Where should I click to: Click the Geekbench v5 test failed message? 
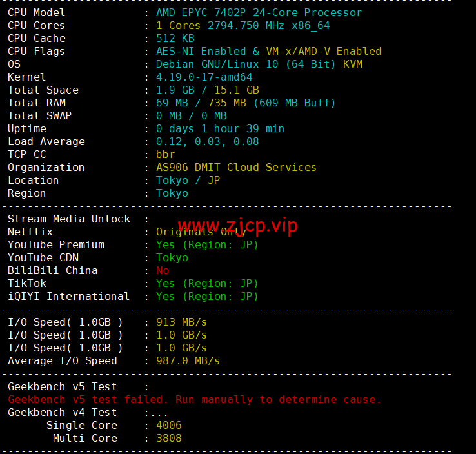click(x=194, y=400)
